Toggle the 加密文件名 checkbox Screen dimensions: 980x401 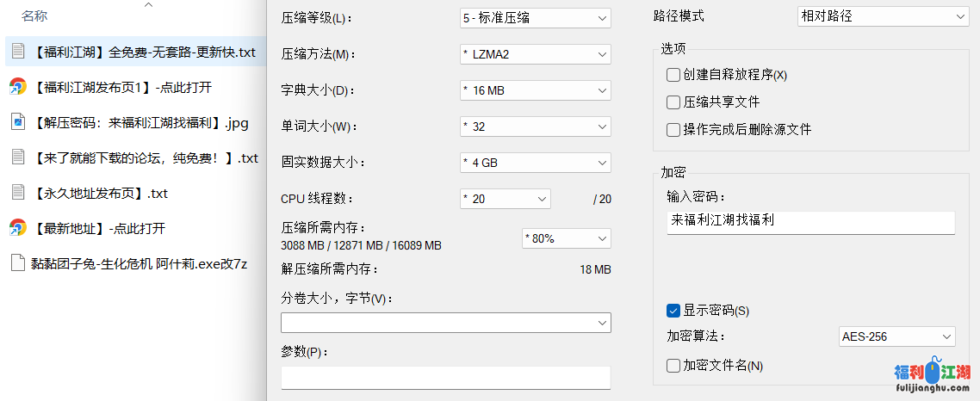click(x=673, y=366)
